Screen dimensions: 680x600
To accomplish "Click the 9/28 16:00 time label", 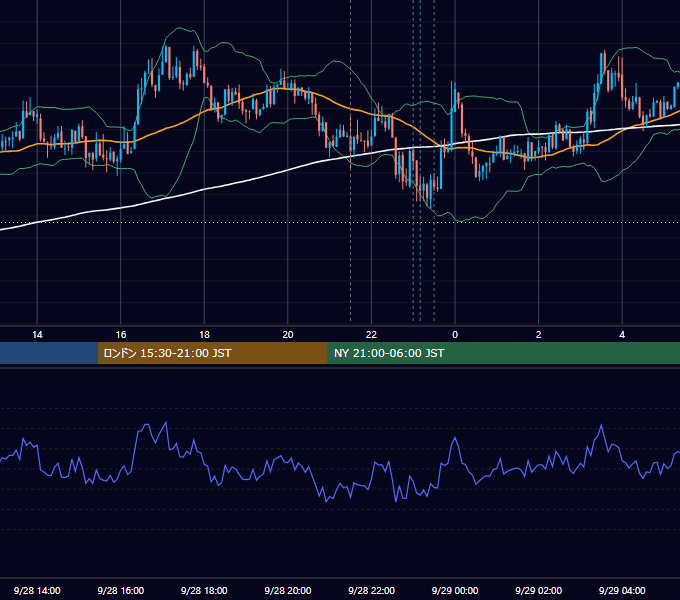I will coord(121,590).
